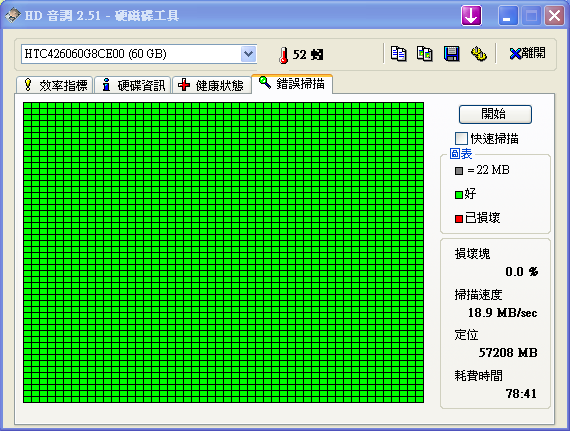Switch to the 健康狀態 health tab

pos(211,85)
